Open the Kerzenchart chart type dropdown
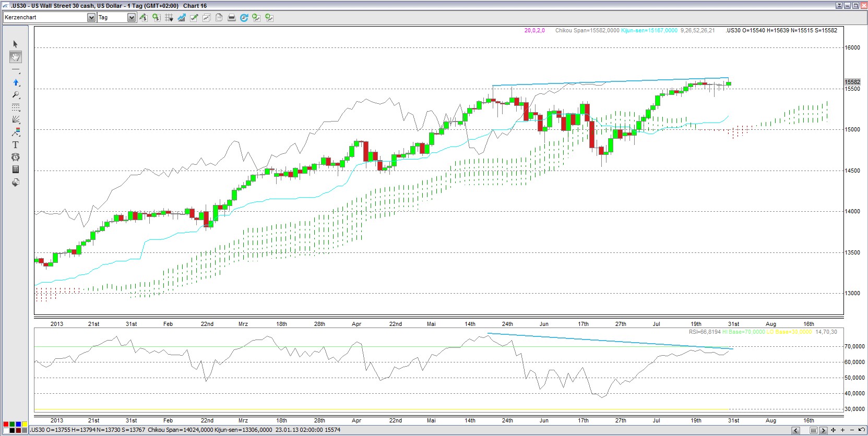This screenshot has width=868, height=436. point(91,18)
